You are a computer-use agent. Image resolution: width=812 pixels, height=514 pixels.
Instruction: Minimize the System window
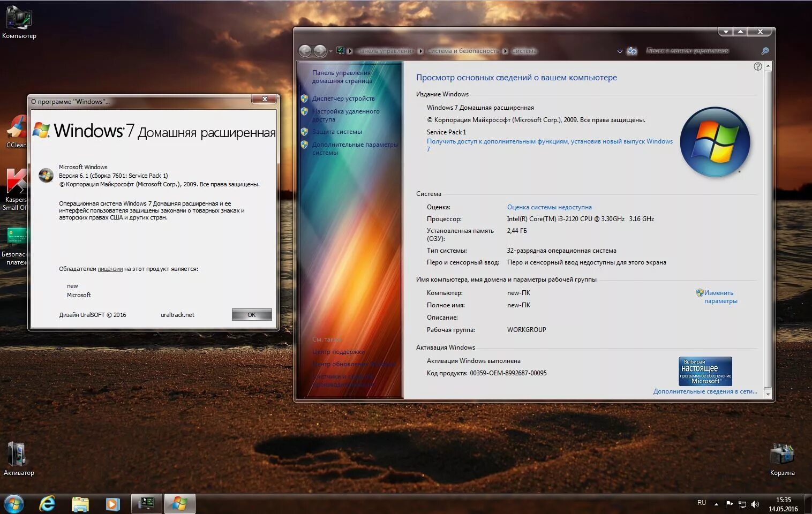pyautogui.click(x=725, y=32)
